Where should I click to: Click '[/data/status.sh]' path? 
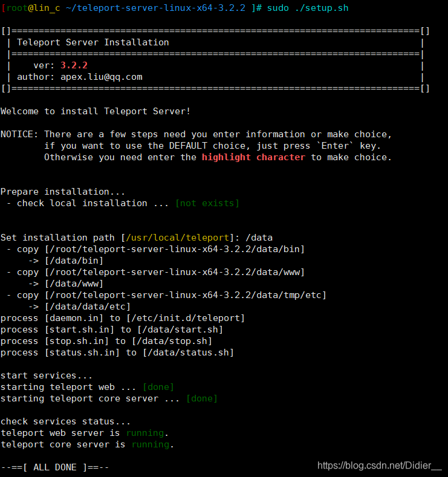click(188, 352)
